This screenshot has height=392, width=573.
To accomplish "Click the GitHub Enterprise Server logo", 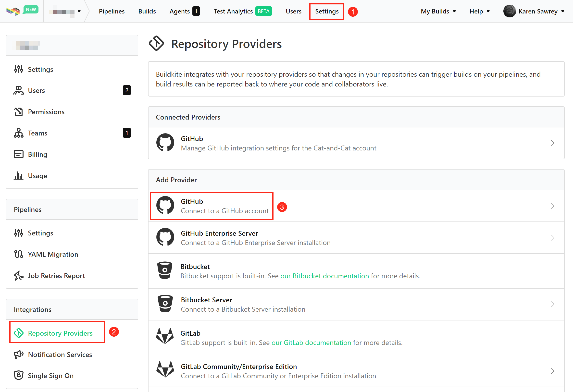I will point(165,237).
